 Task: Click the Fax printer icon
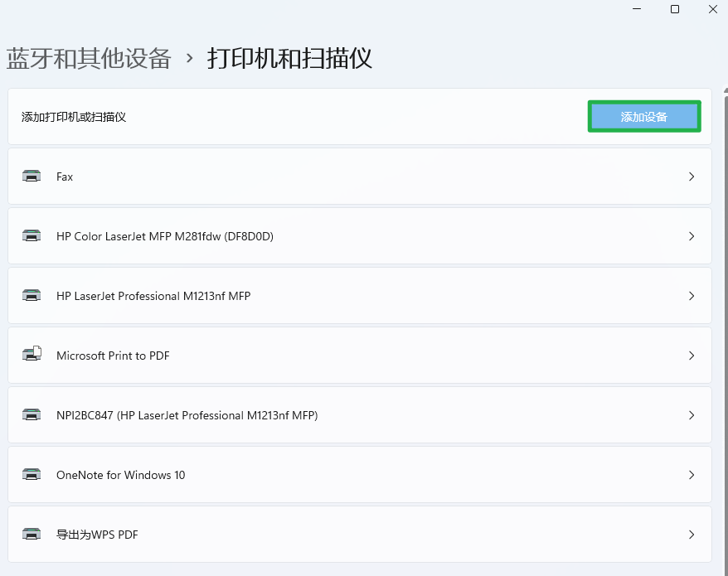pos(32,177)
